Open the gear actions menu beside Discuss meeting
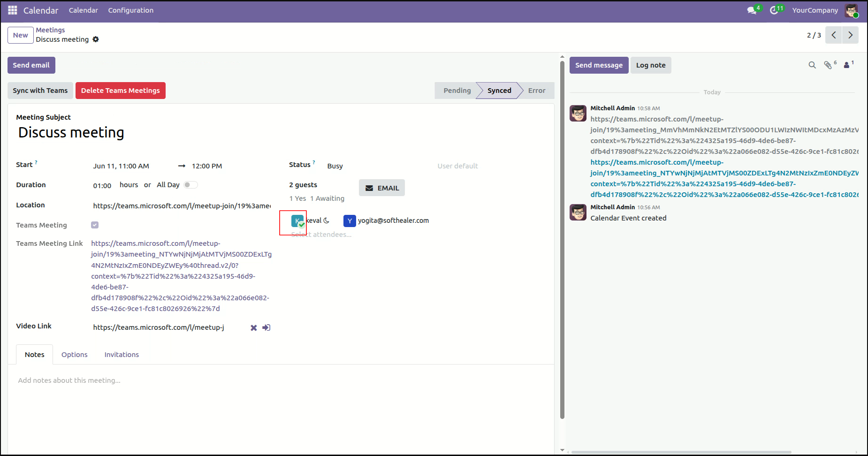This screenshot has height=456, width=868. (96, 39)
